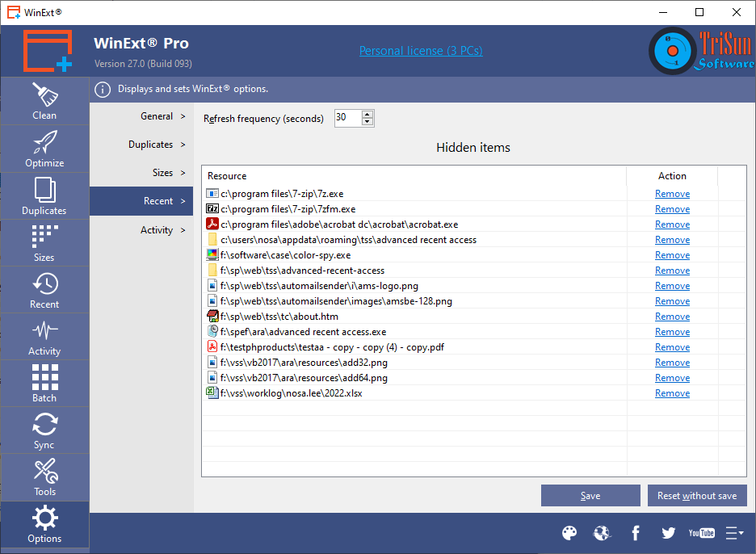This screenshot has width=756, height=554.
Task: Select the General options tab
Action: pos(142,116)
